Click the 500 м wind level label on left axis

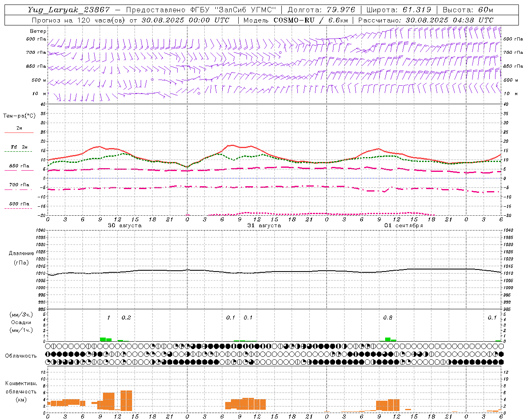(x=39, y=80)
